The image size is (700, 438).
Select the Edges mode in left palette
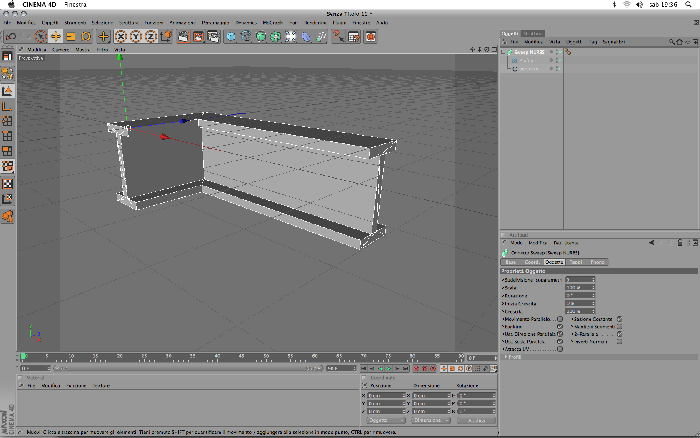click(x=7, y=136)
